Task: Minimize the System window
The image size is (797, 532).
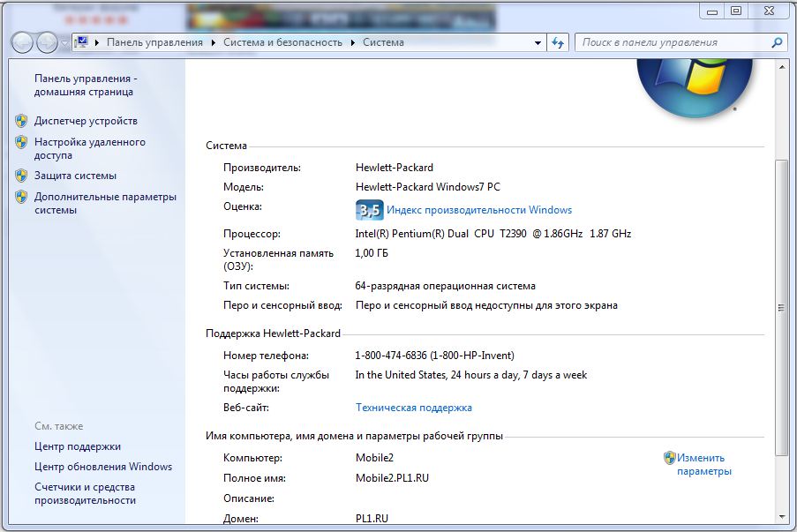Action: [712, 11]
